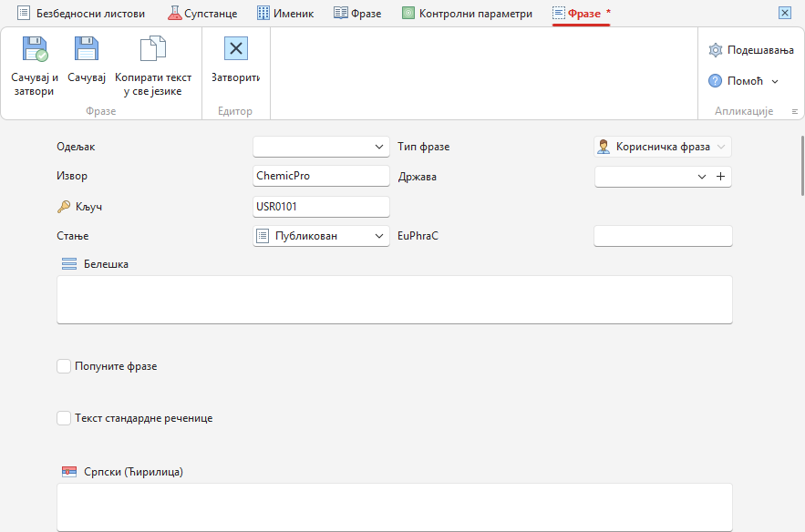Select the active Фразе tab marked with asterisk
The height and width of the screenshot is (532, 805).
click(581, 14)
